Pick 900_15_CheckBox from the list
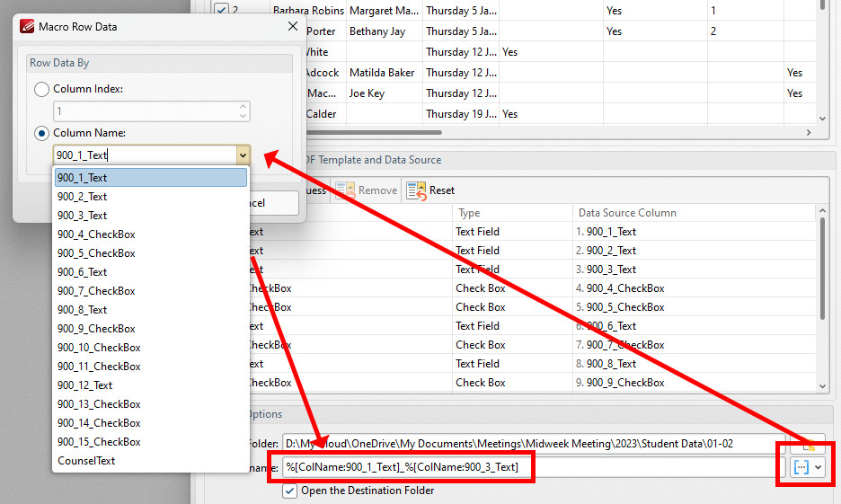 tap(151, 442)
